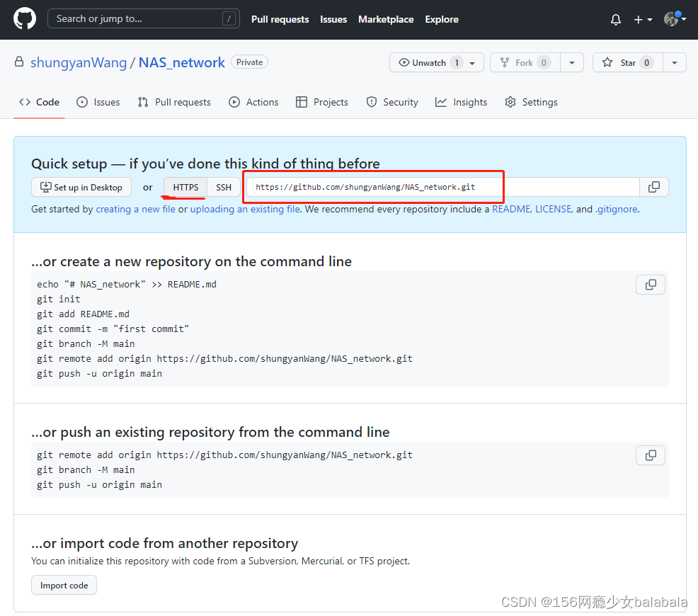Open the Projects tab
The width and height of the screenshot is (698, 616).
coord(322,103)
